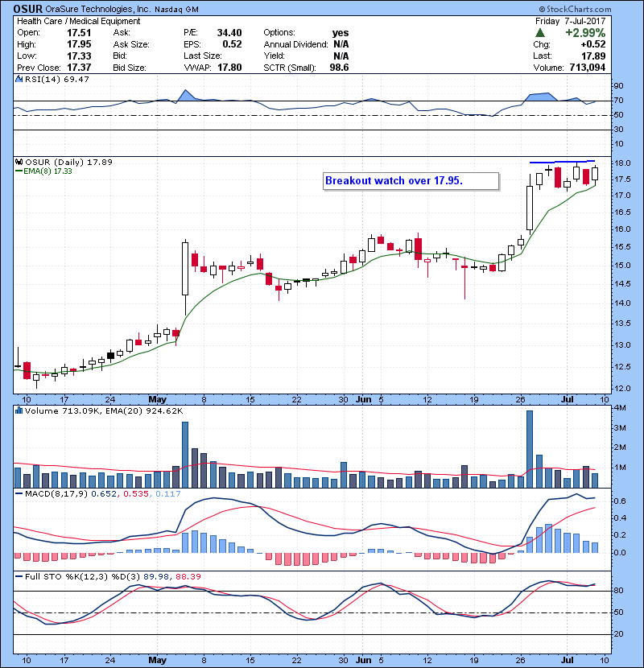The width and height of the screenshot is (644, 668).
Task: Click the Options value 'yes'
Action: [x=341, y=33]
